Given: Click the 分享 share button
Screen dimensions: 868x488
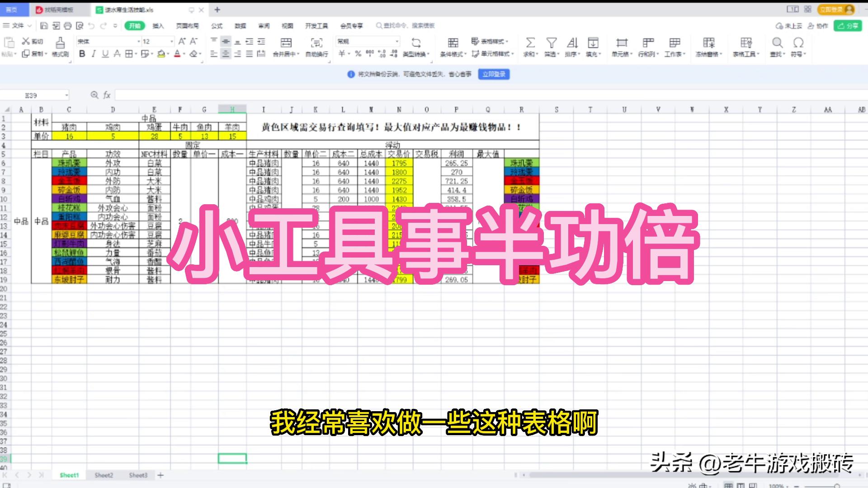Looking at the screenshot, I should (847, 26).
